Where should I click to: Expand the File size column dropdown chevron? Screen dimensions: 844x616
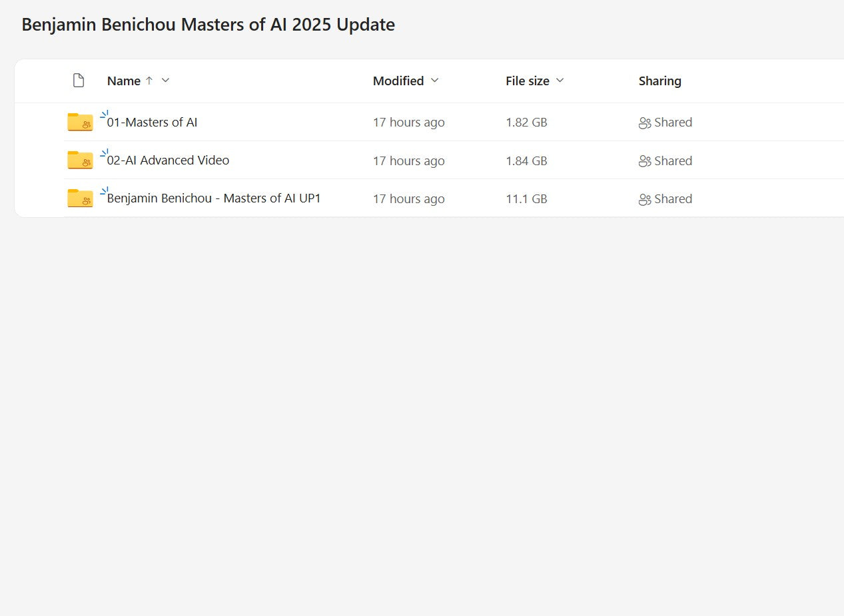[x=560, y=81]
